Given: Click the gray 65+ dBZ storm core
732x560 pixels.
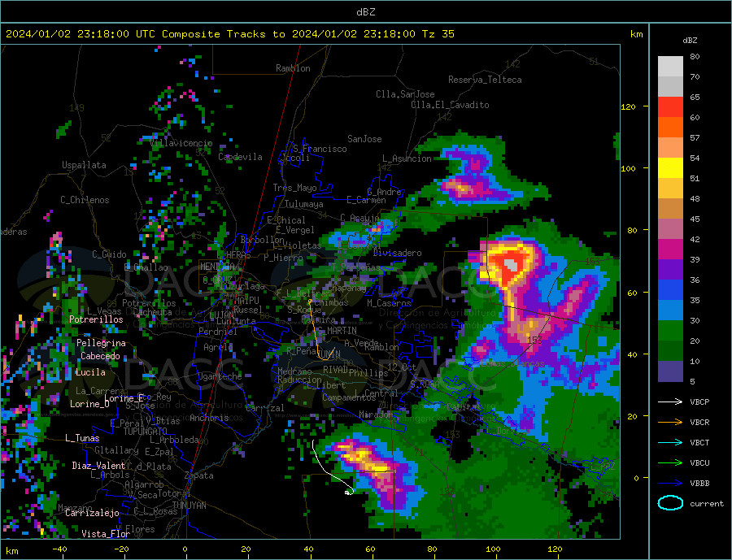Looking at the screenshot, I should click(512, 266).
